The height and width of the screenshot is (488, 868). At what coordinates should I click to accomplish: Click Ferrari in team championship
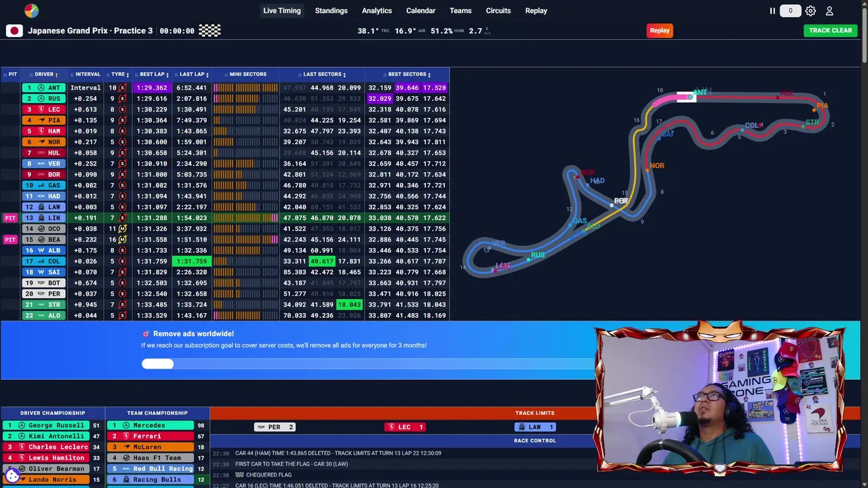pos(151,436)
